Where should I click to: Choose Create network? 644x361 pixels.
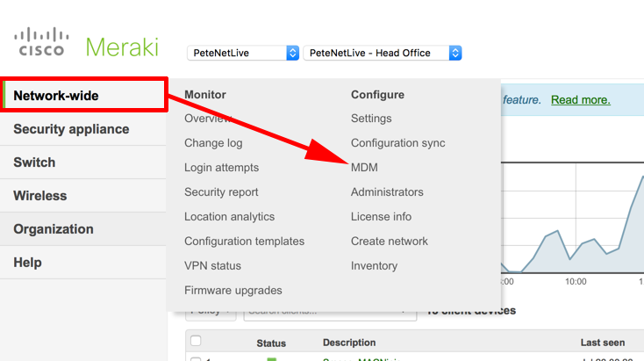[390, 242]
